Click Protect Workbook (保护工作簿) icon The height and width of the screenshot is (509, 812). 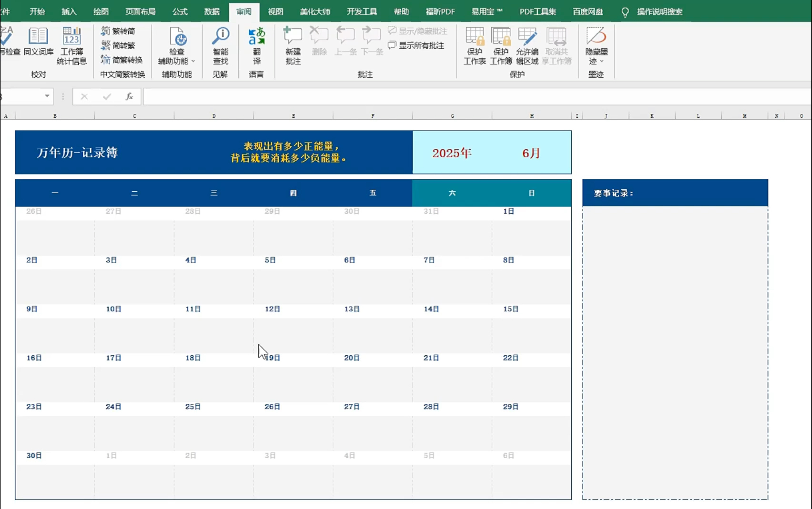coord(501,36)
